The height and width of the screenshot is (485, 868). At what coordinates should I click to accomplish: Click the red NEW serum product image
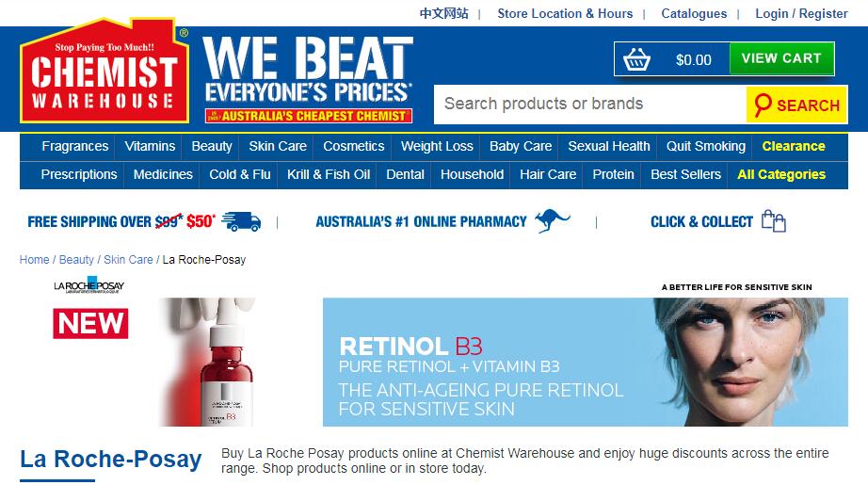click(x=209, y=362)
